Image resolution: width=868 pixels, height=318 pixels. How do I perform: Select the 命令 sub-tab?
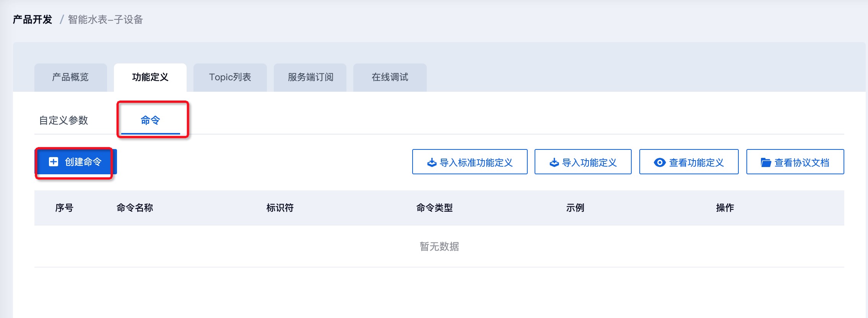click(150, 120)
